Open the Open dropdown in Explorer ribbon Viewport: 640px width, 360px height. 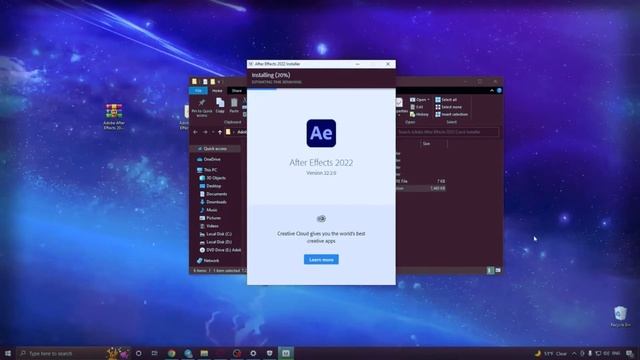pyautogui.click(x=420, y=100)
